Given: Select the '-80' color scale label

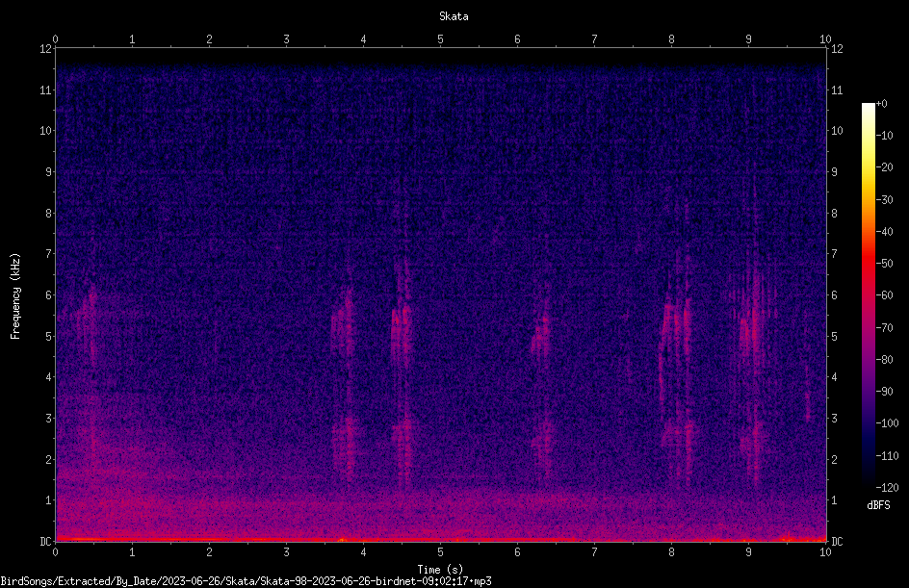Looking at the screenshot, I should [x=884, y=360].
